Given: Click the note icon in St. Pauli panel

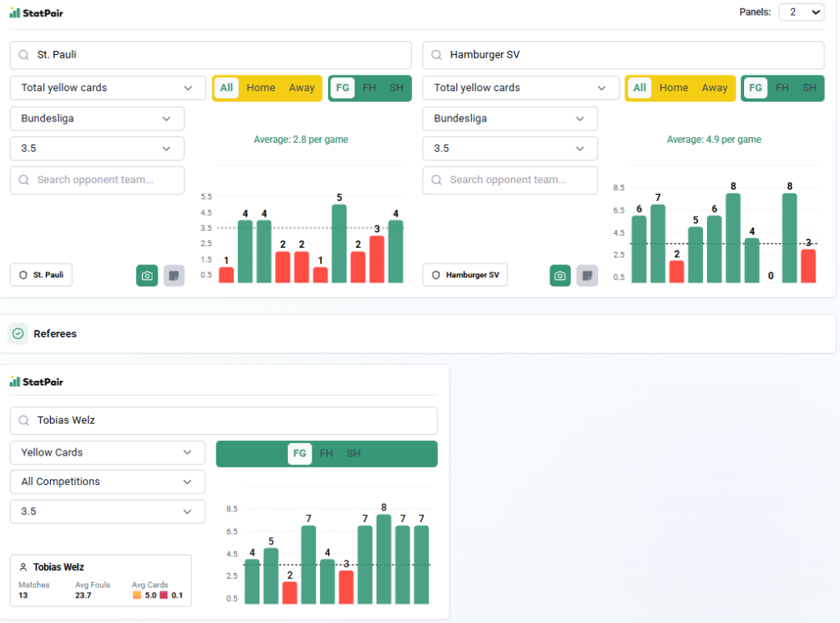Looking at the screenshot, I should [x=174, y=276].
